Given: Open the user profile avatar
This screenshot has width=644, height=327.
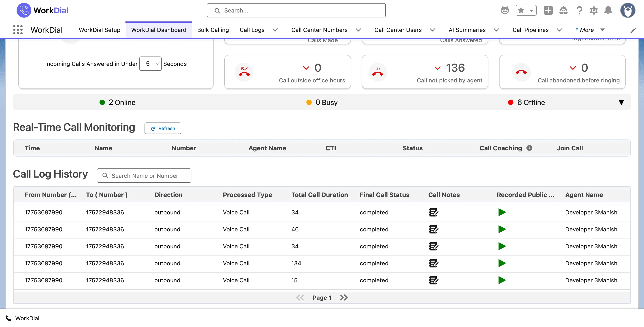Looking at the screenshot, I should 627,10.
